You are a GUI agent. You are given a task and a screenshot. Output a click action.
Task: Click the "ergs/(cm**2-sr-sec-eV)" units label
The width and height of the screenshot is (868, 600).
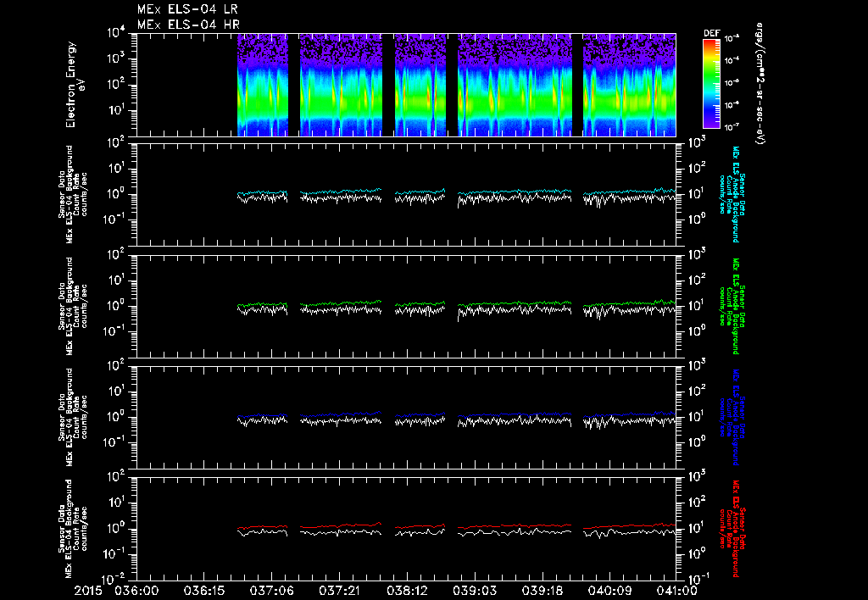point(760,83)
